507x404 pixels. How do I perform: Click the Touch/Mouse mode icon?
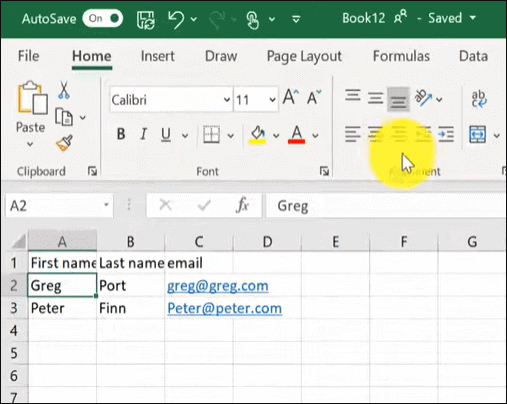click(253, 20)
